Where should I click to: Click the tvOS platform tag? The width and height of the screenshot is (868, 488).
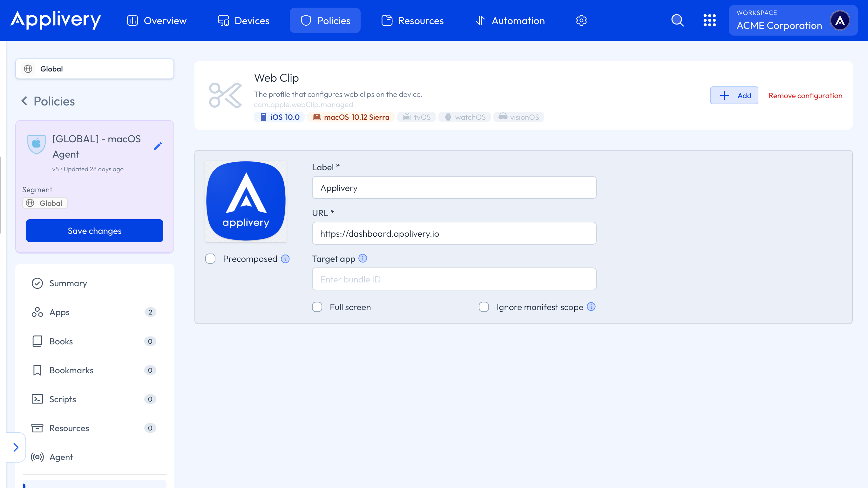(417, 117)
